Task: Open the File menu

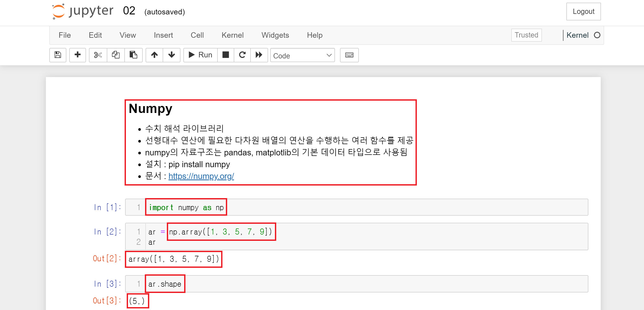Action: point(65,35)
